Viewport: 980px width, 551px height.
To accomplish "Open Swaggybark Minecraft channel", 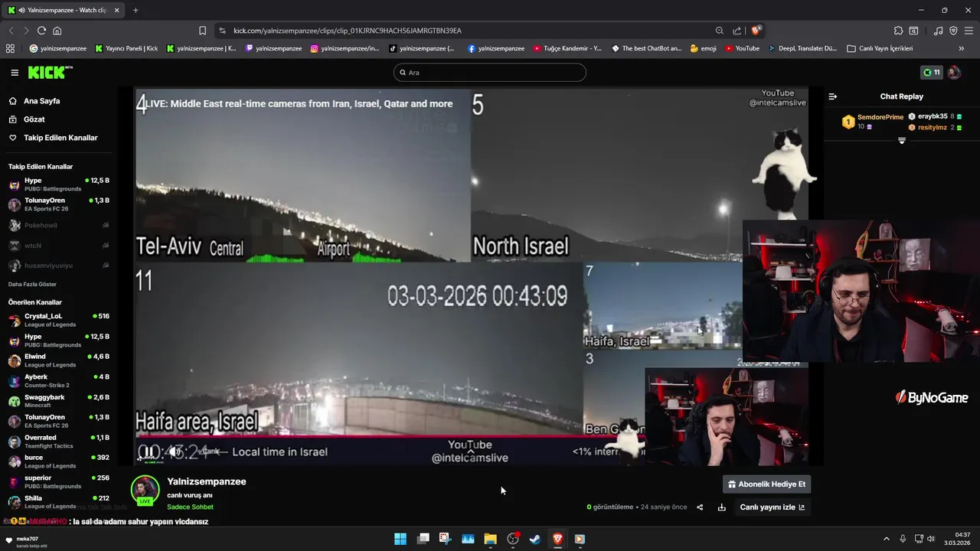I will click(58, 401).
